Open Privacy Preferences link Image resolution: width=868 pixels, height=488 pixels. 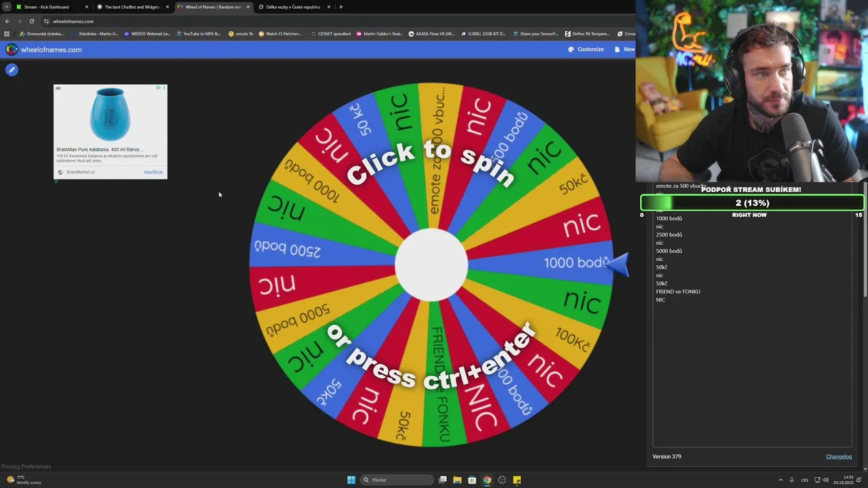tap(26, 466)
